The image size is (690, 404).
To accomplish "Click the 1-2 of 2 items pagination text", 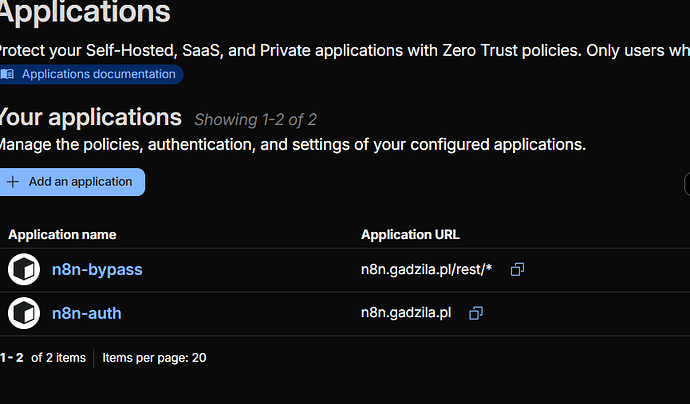I will tap(43, 357).
